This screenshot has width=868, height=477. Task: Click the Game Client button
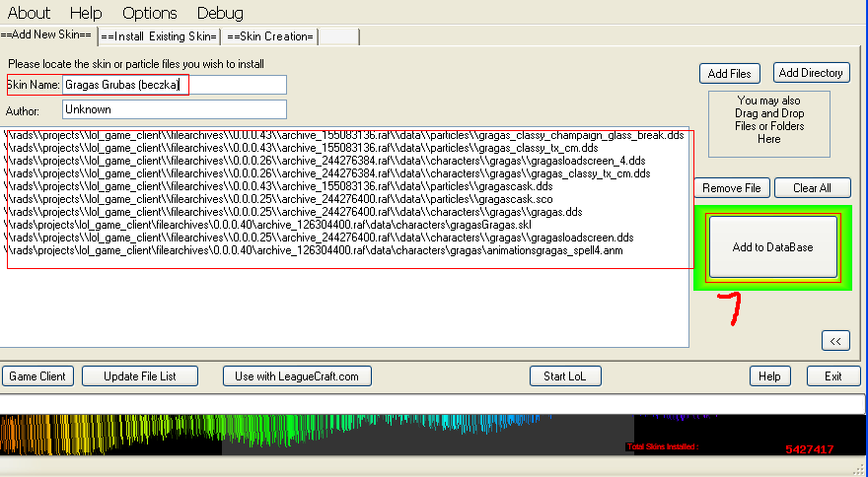[x=37, y=376]
